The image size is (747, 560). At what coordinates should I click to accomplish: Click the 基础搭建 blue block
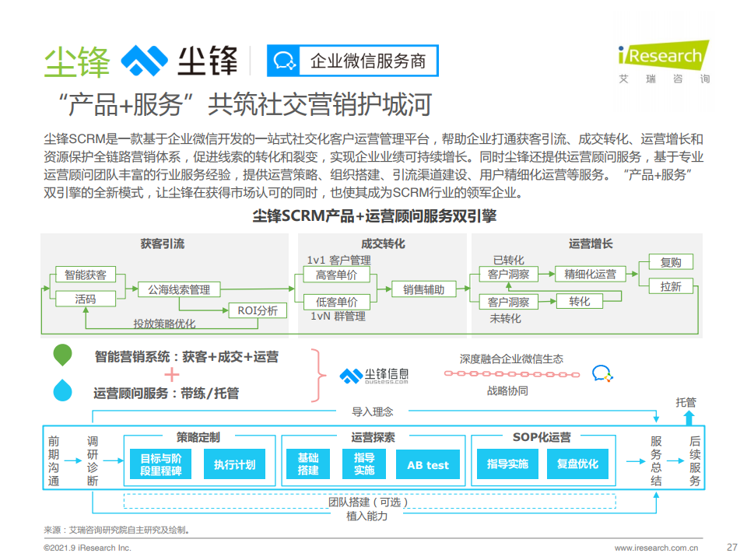[x=308, y=464]
